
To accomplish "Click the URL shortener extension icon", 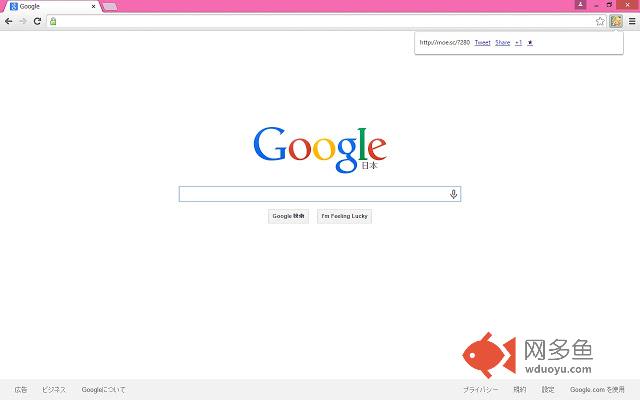I will tap(616, 21).
